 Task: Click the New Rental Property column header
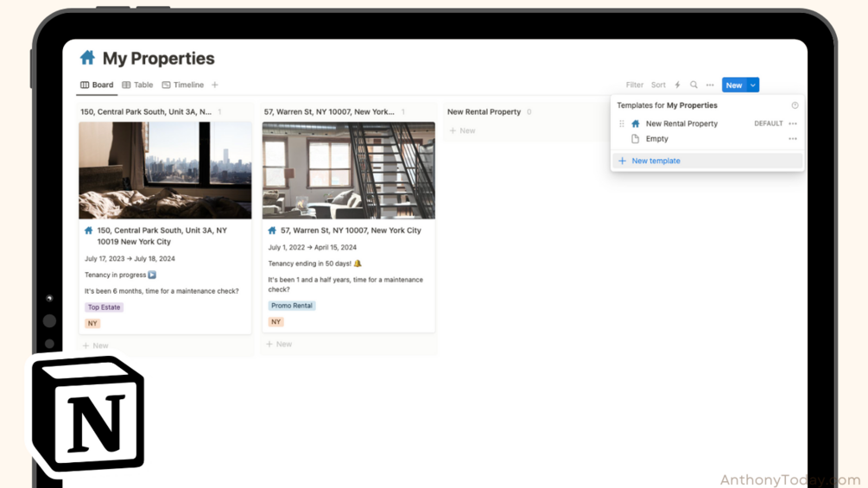pyautogui.click(x=484, y=111)
